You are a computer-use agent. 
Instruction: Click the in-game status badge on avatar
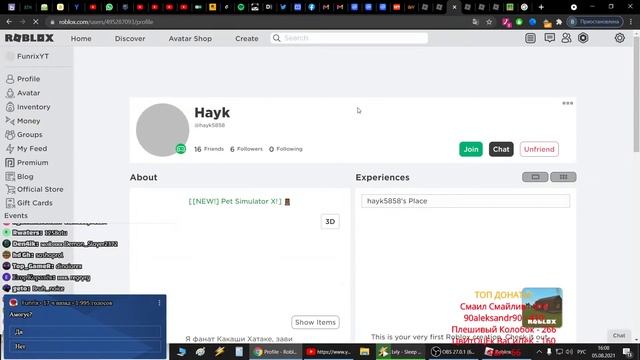pyautogui.click(x=181, y=149)
